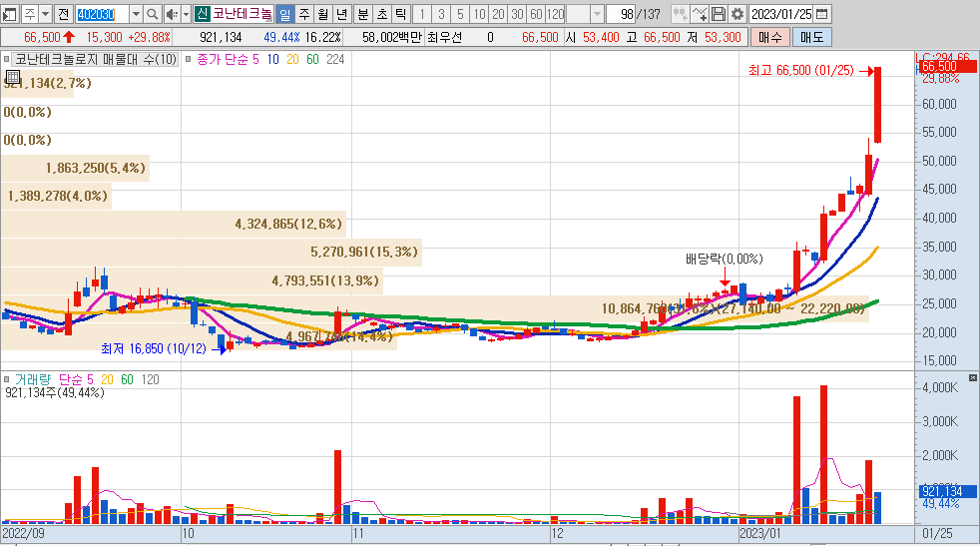Click the green 60 moving average label

[x=312, y=60]
